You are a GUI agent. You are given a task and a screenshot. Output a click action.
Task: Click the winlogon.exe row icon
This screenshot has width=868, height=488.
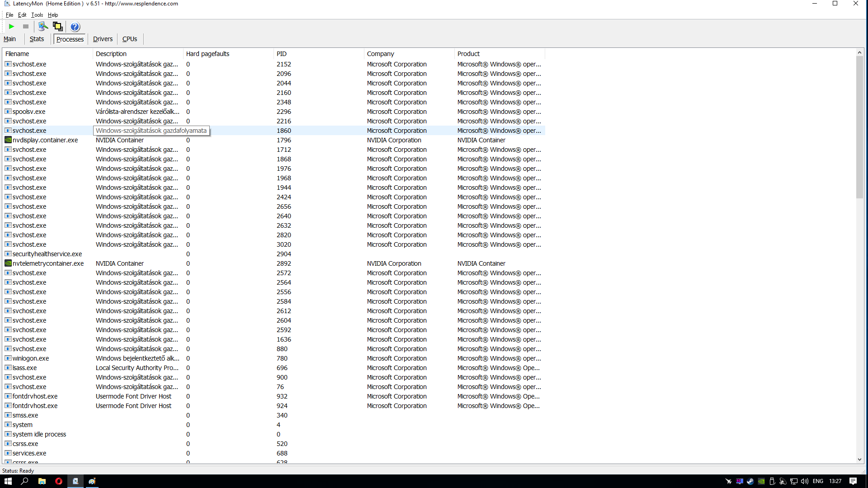pos(8,358)
